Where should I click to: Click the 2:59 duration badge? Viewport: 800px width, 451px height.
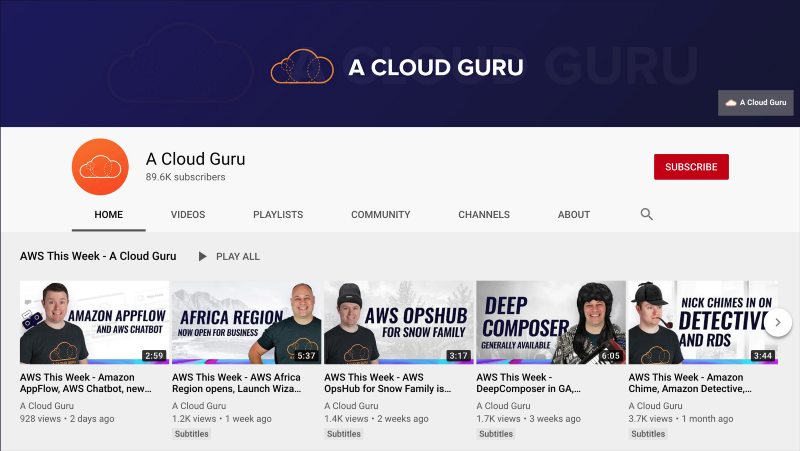point(154,356)
